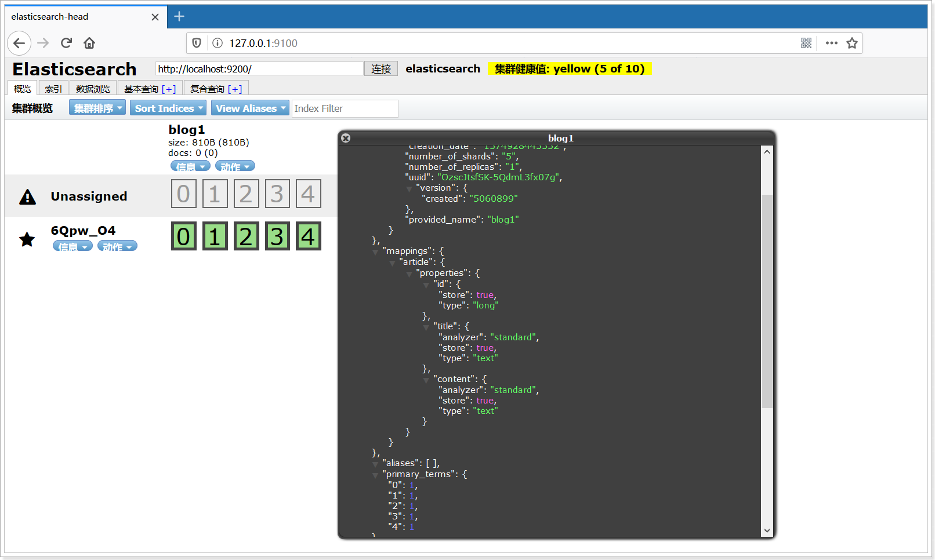Click the browser reload icon
Viewport: 935px width, 560px height.
(66, 43)
